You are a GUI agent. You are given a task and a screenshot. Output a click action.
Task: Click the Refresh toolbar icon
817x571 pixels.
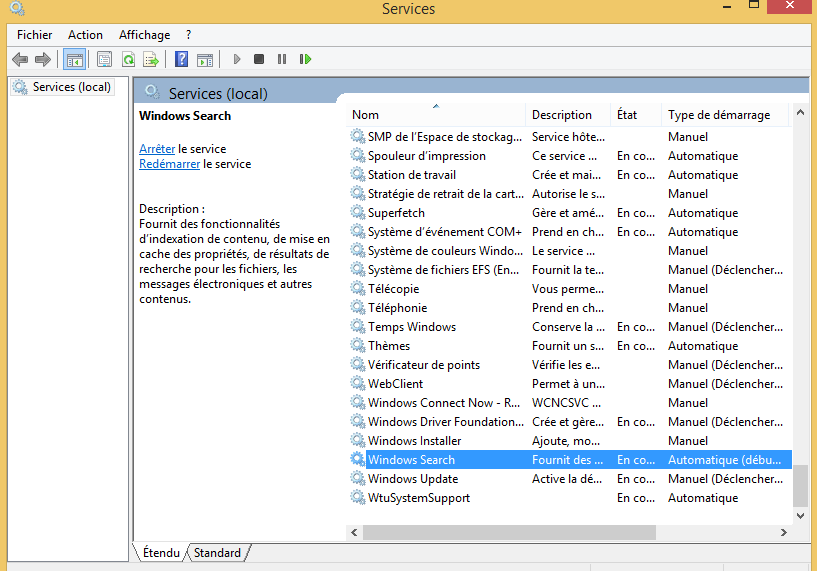[128, 59]
